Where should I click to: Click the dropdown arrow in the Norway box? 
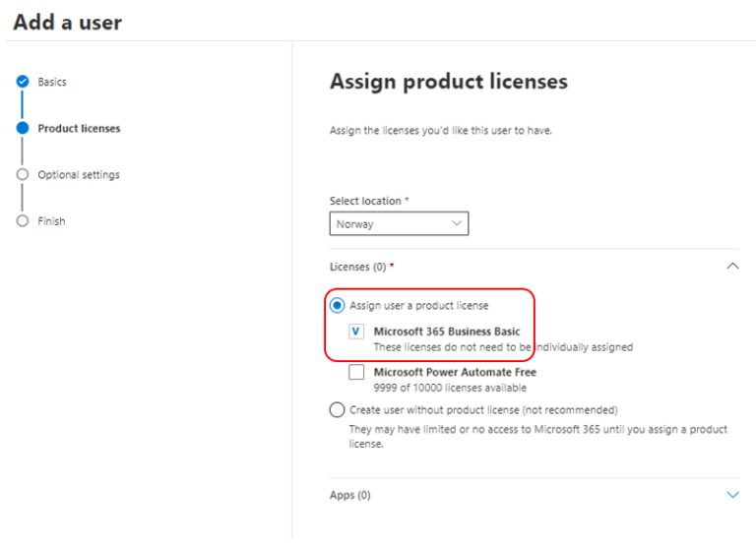click(x=456, y=223)
